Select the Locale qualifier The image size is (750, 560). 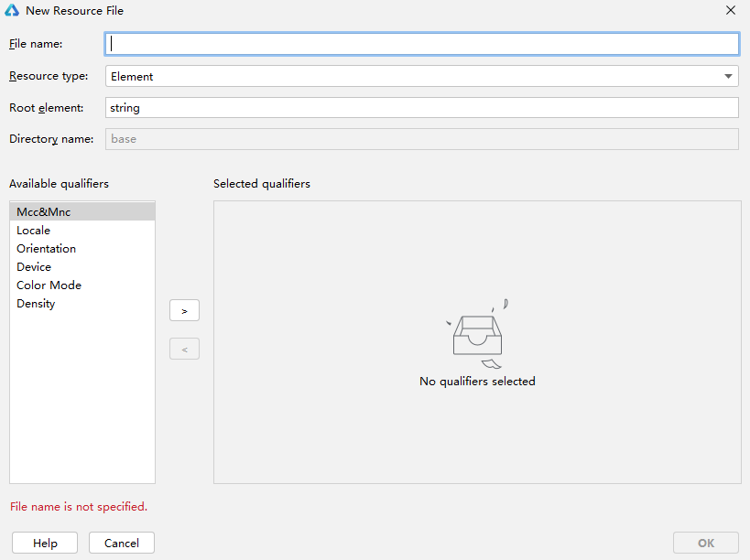click(x=82, y=231)
